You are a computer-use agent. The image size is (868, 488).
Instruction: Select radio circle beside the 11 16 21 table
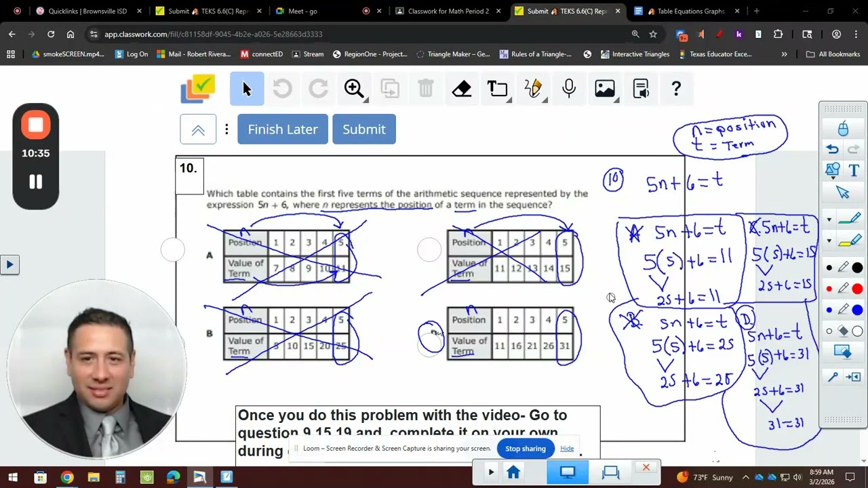429,345
